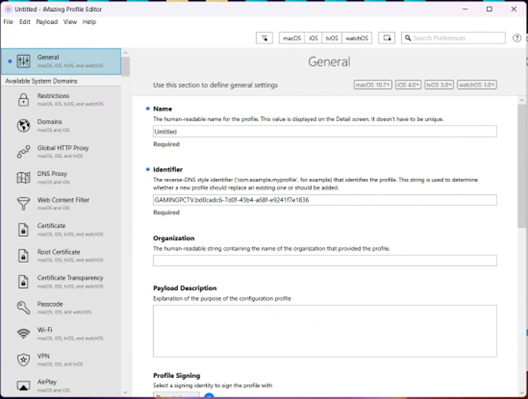Select the Restrictions row label
The width and height of the screenshot is (528, 399).
pyautogui.click(x=53, y=96)
